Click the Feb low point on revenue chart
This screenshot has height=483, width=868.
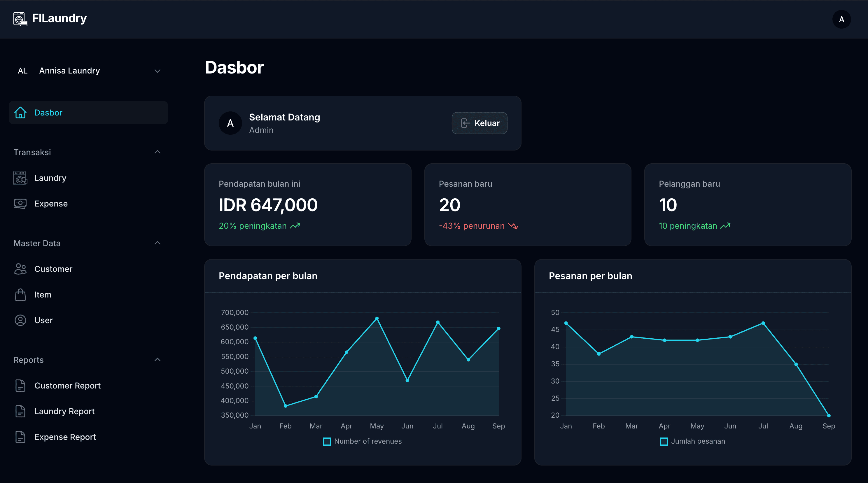pyautogui.click(x=286, y=406)
